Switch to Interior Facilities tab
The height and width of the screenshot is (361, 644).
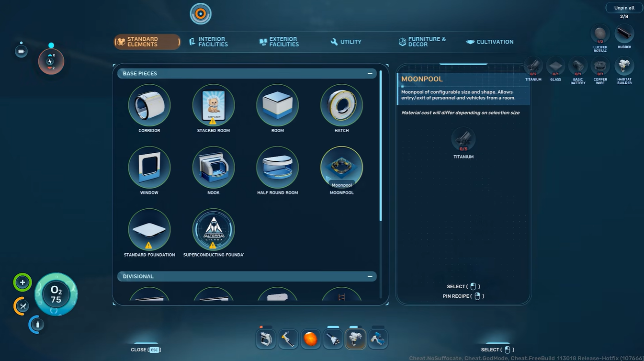(x=208, y=42)
